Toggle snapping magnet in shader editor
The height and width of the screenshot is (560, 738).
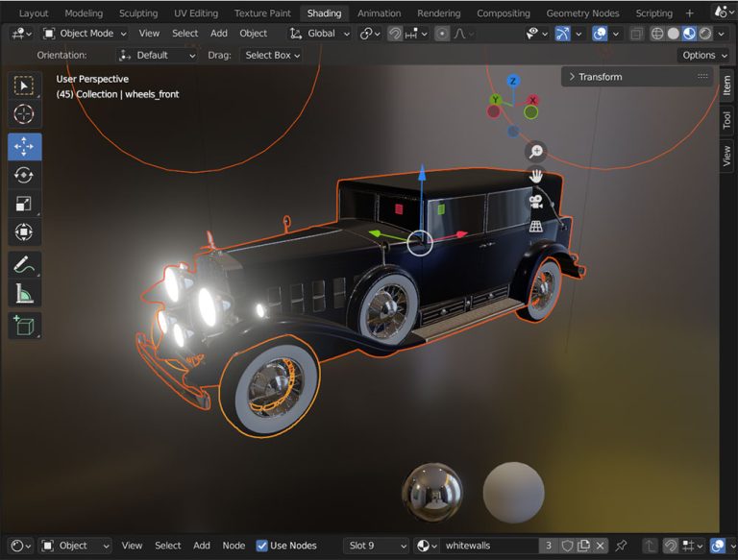670,546
